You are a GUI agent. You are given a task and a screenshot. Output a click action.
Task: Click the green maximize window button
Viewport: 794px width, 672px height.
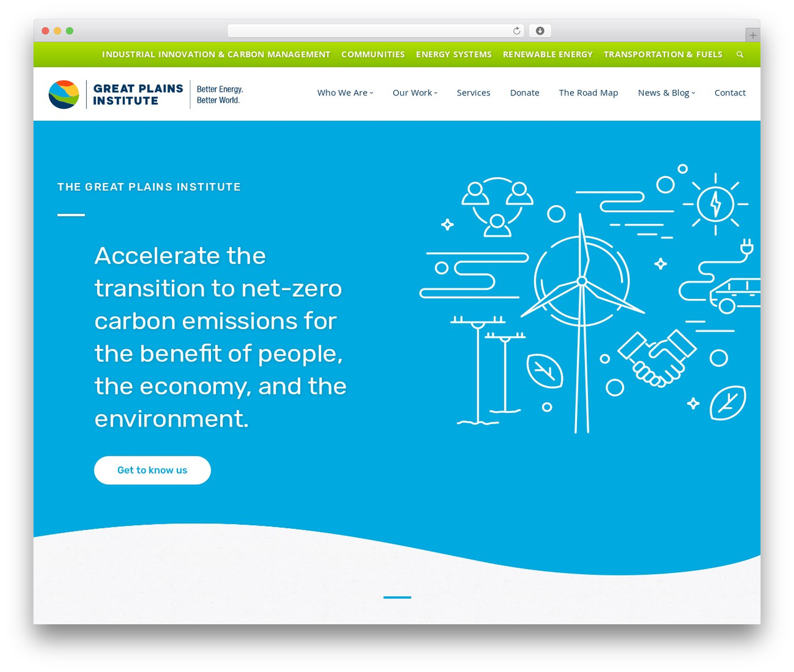[69, 31]
